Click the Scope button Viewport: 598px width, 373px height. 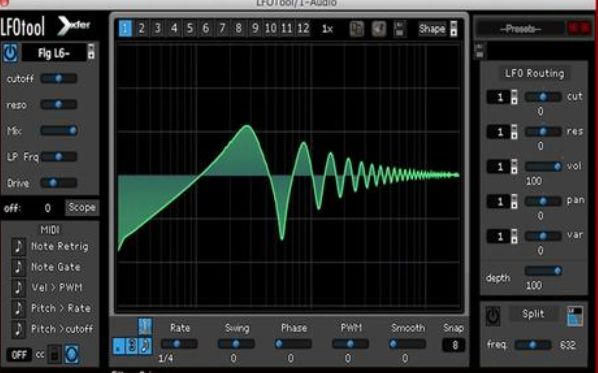coord(82,207)
